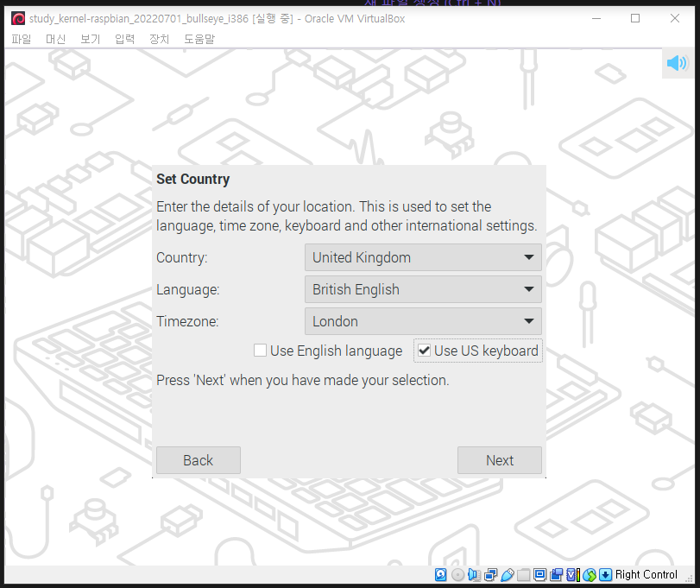Open the Timezone dropdown showing London
700x588 pixels.
pyautogui.click(x=422, y=320)
